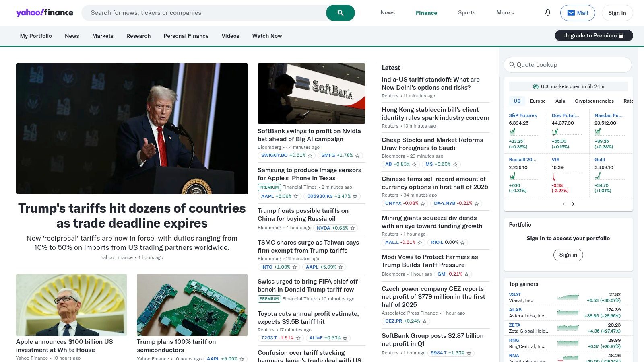The image size is (644, 362).
Task: Open the circuit boards thumbnail
Action: click(x=192, y=305)
